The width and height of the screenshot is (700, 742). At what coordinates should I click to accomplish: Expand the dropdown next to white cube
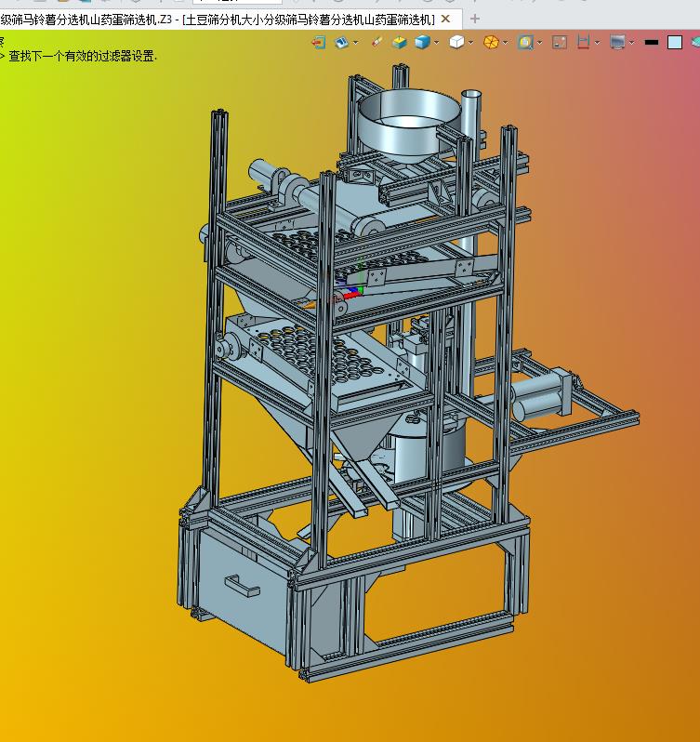tap(470, 43)
